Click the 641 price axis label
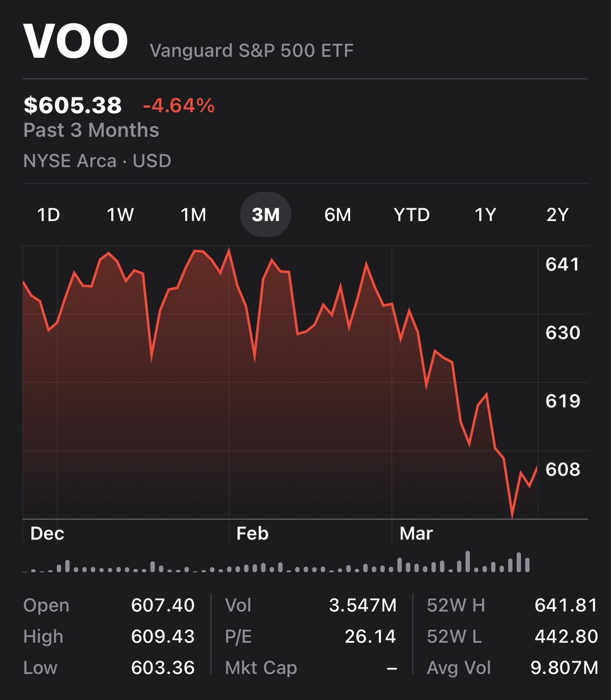 click(x=563, y=264)
